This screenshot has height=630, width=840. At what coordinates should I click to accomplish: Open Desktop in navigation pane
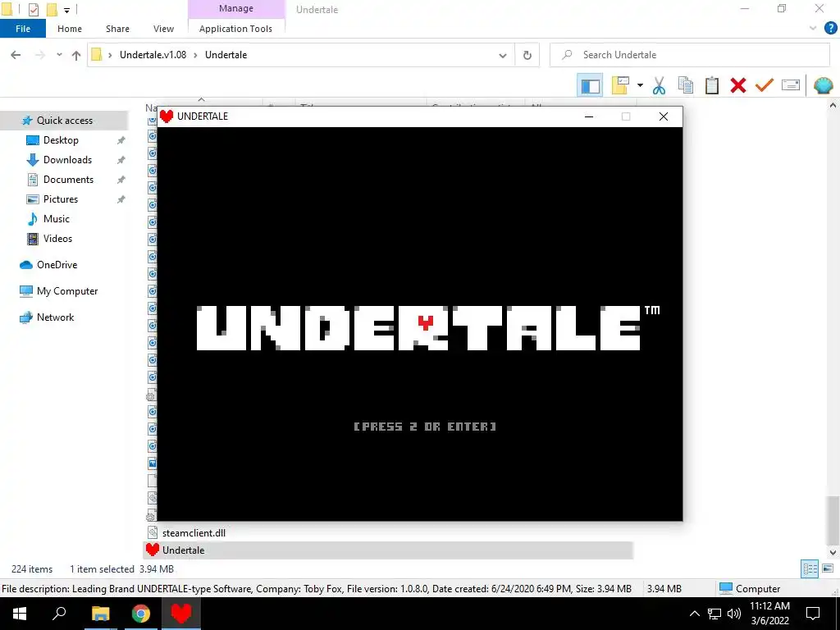(x=61, y=140)
